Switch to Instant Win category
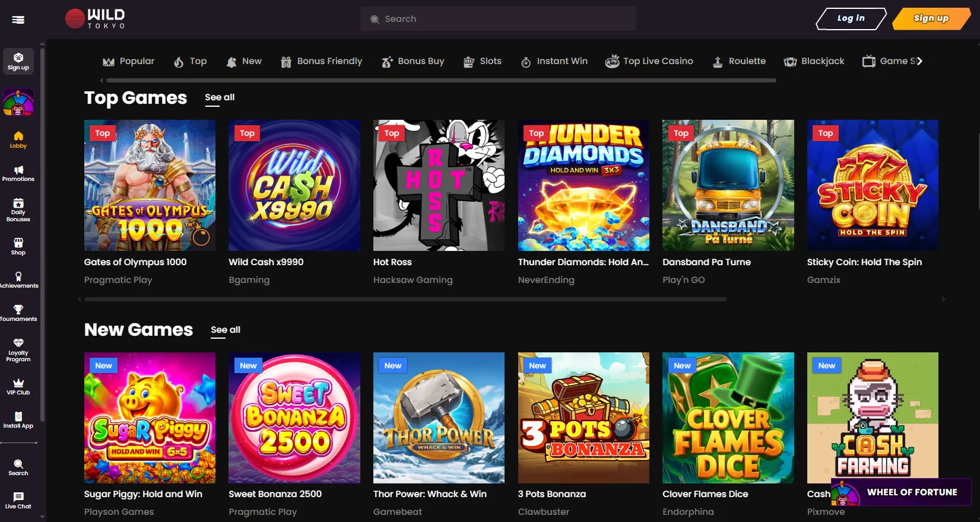This screenshot has height=522, width=980. (554, 61)
